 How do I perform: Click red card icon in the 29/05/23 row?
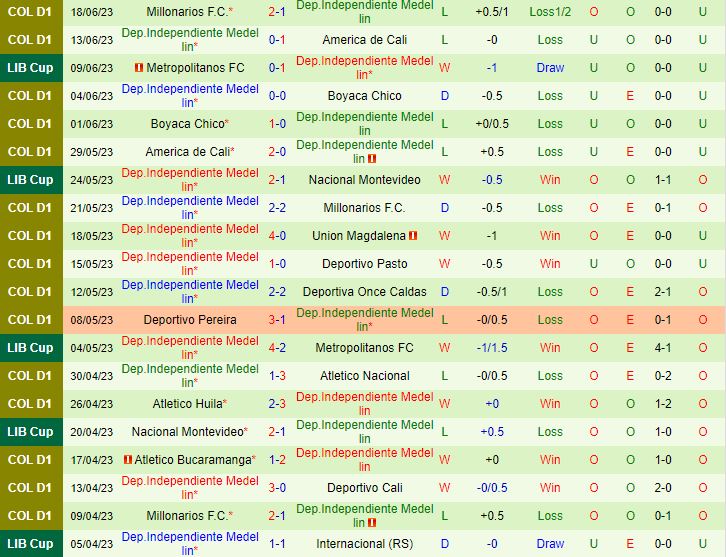point(372,159)
